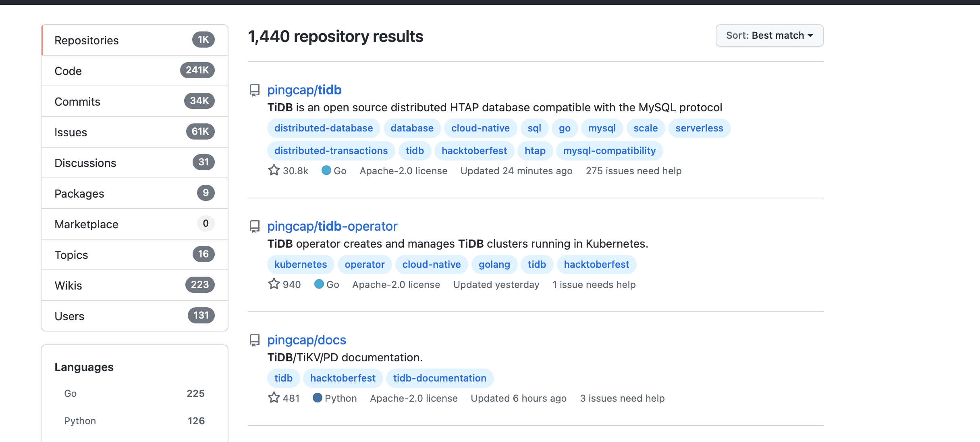Image resolution: width=980 pixels, height=442 pixels.
Task: Open the 275 issues need help link
Action: pyautogui.click(x=633, y=171)
